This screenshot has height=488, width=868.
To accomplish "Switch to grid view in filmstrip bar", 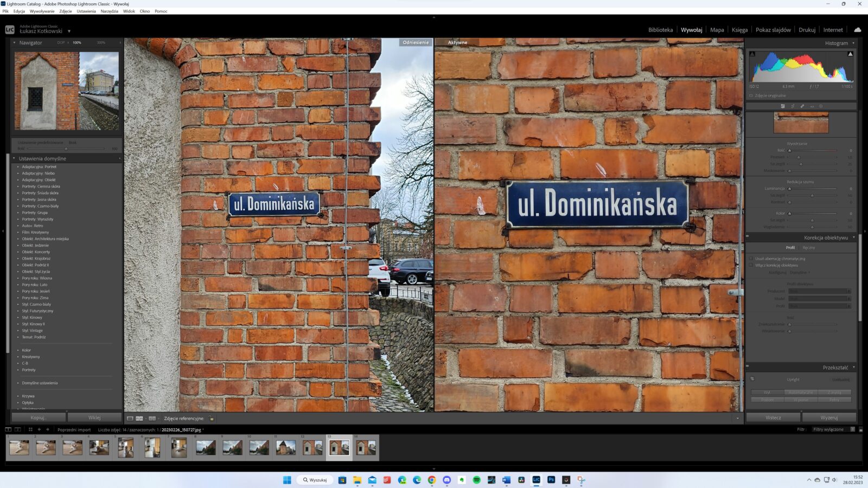I will pyautogui.click(x=30, y=429).
